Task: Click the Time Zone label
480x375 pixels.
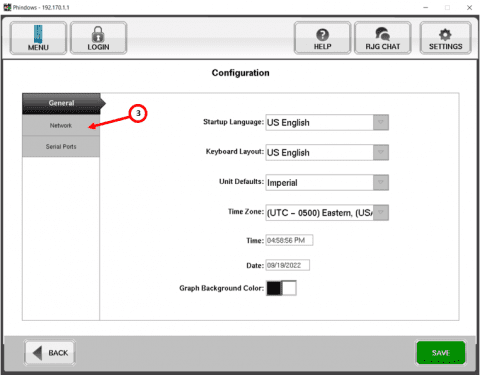Action: point(246,212)
